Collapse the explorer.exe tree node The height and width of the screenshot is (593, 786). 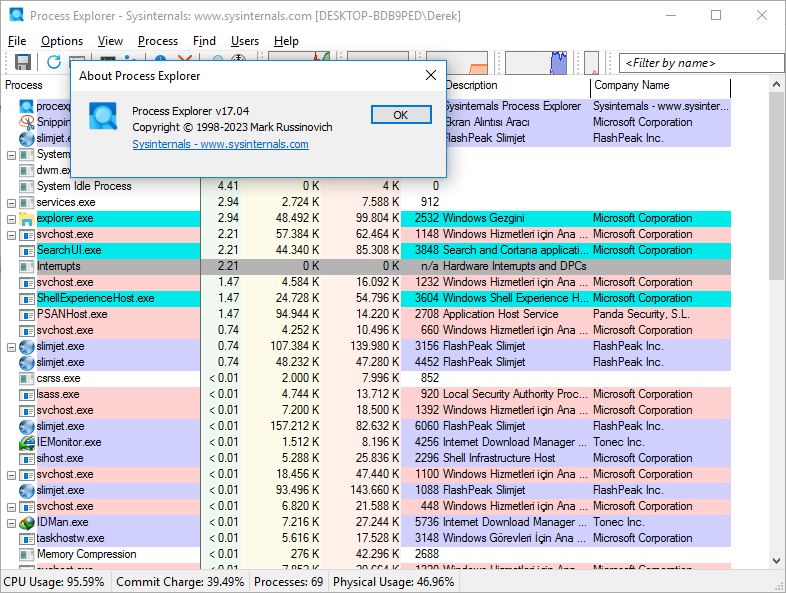coord(11,219)
